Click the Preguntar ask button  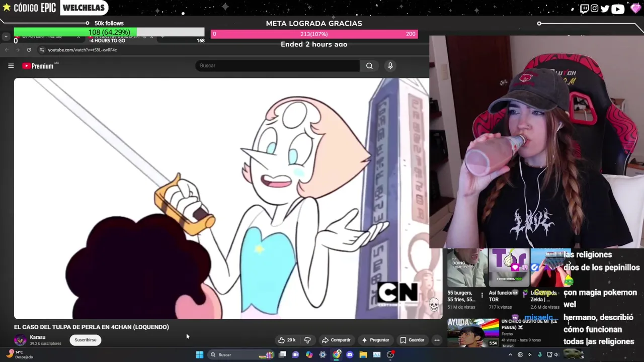[x=375, y=340]
